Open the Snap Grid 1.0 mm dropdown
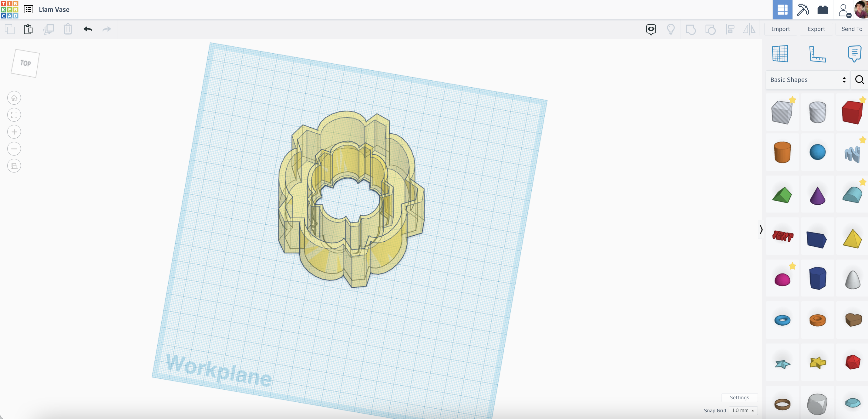This screenshot has width=868, height=419. 743,410
